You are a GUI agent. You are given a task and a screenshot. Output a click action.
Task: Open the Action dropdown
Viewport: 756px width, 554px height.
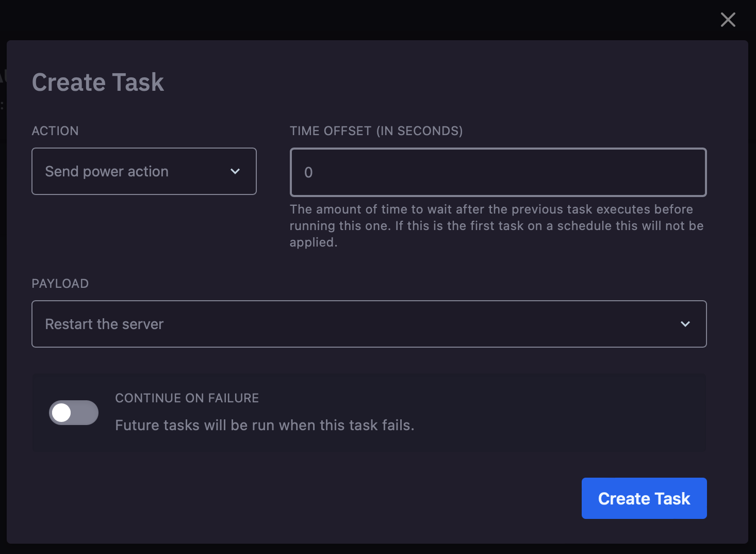pos(144,171)
